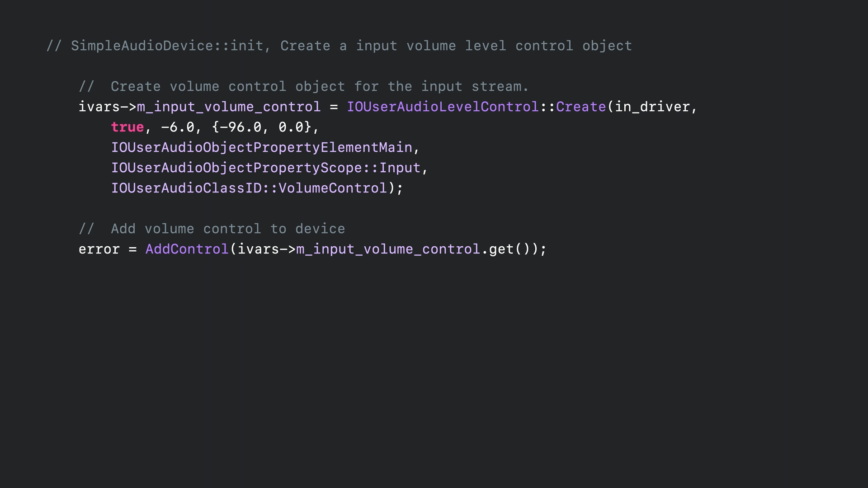Screen dimensions: 868x488
Task: Click IOUserAudioObjectPropertyElementMain
Action: [262, 147]
